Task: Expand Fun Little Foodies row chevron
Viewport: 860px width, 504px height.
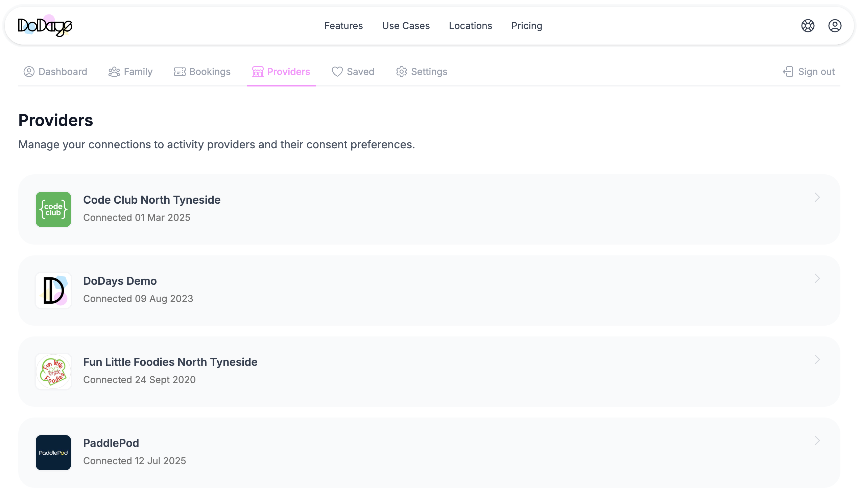Action: pyautogui.click(x=817, y=360)
